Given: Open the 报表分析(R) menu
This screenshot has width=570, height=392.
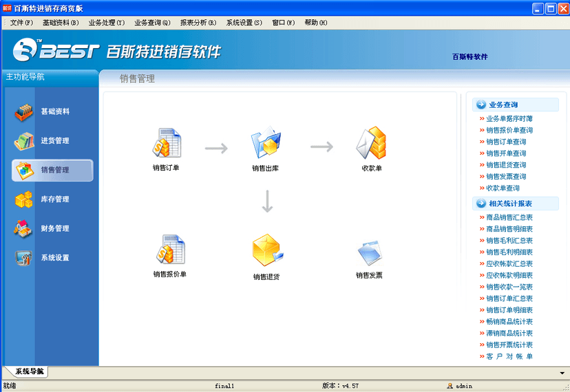Looking at the screenshot, I should (x=198, y=23).
